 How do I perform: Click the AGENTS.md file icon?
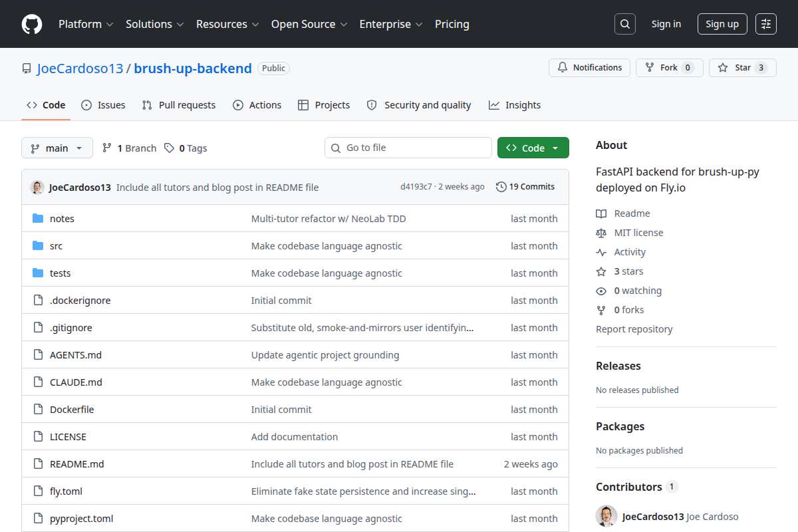tap(38, 355)
